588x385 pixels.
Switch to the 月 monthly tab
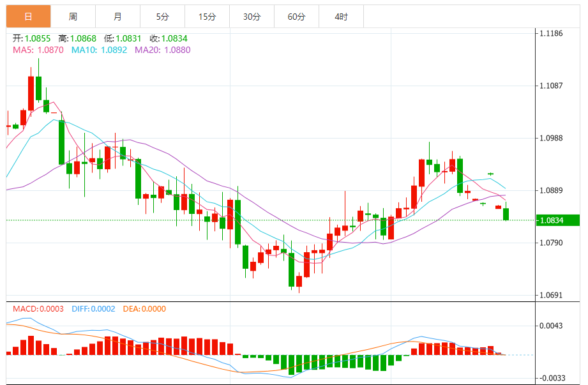pyautogui.click(x=117, y=17)
